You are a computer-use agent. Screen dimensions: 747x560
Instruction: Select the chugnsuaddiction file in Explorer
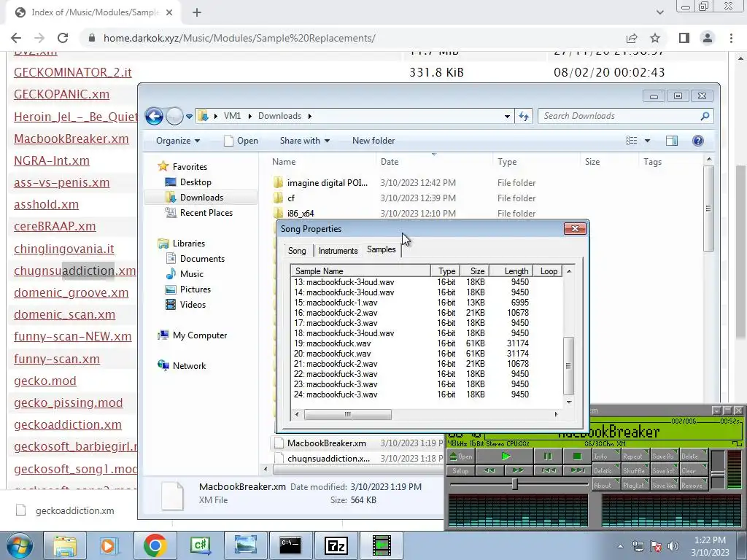[329, 458]
